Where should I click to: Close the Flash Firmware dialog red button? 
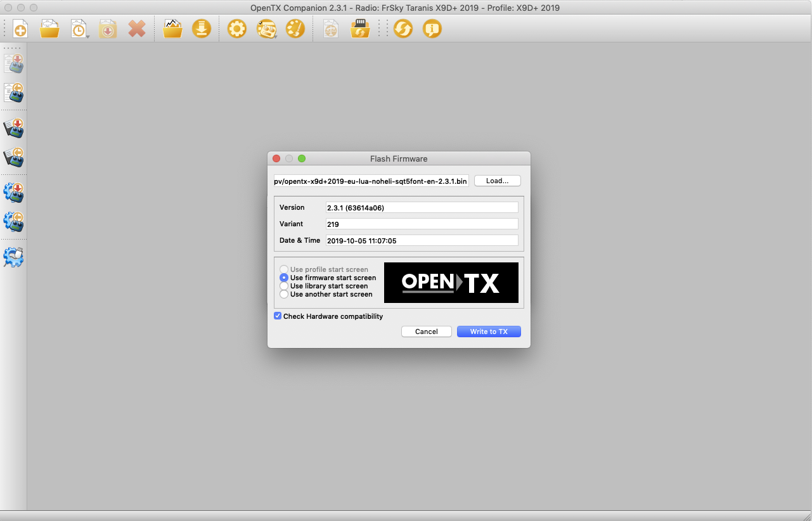276,158
